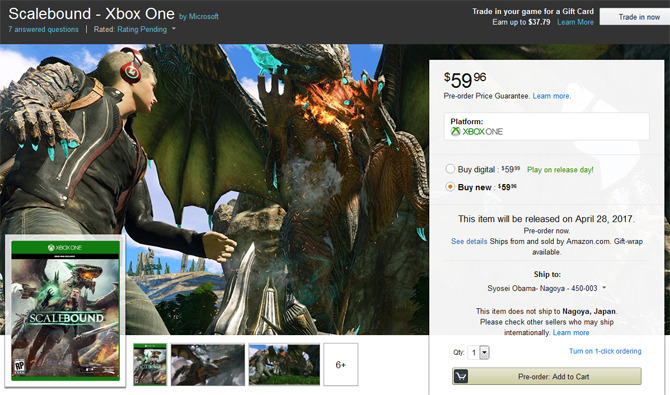Click Learn more about international shipping
670x395 pixels.
(x=571, y=333)
